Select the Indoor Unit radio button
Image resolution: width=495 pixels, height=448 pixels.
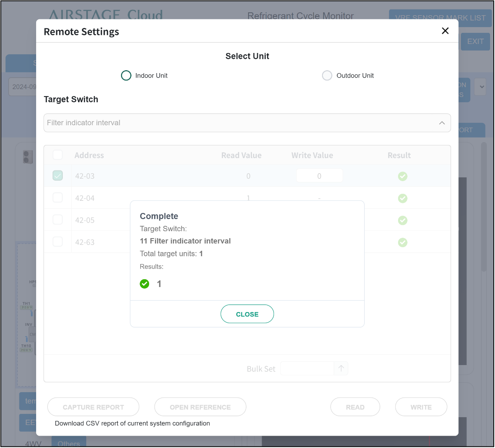(x=126, y=76)
